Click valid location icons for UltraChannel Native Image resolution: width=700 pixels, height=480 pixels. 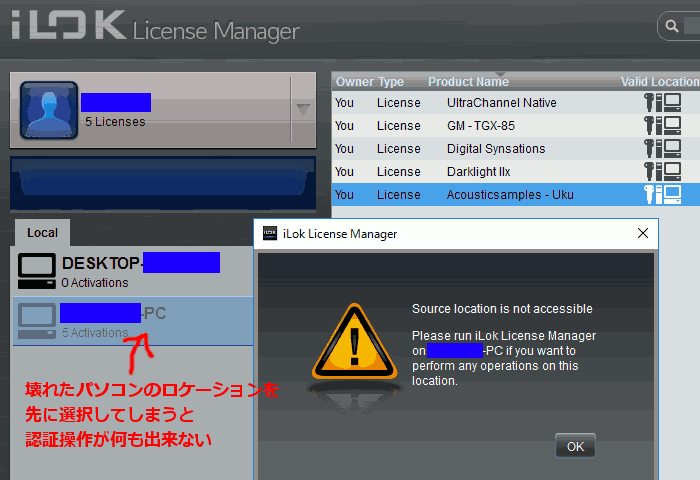(x=662, y=103)
